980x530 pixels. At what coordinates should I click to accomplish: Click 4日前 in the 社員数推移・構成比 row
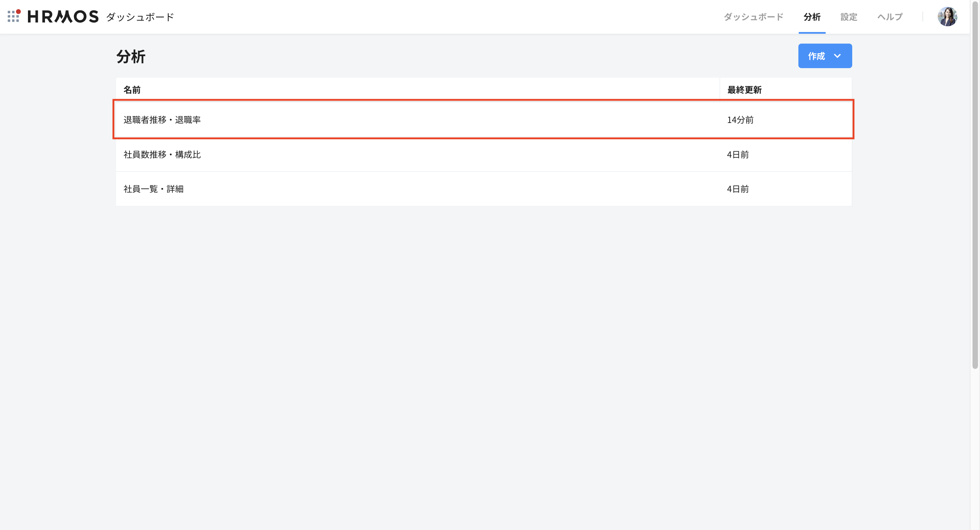[738, 154]
